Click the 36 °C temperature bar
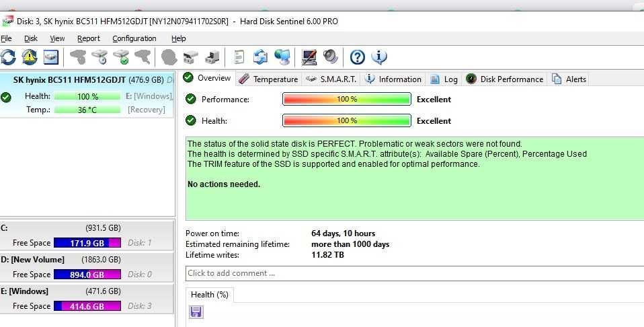 click(87, 110)
